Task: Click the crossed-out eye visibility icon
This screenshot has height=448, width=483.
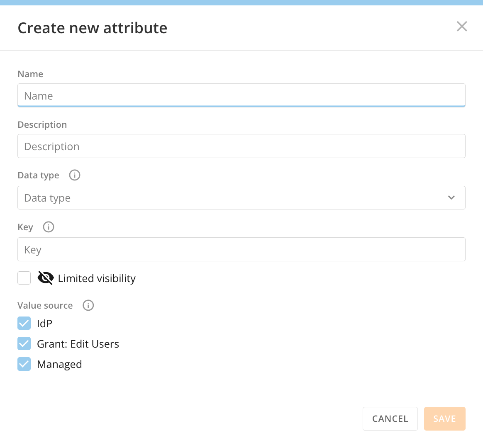Action: tap(46, 278)
